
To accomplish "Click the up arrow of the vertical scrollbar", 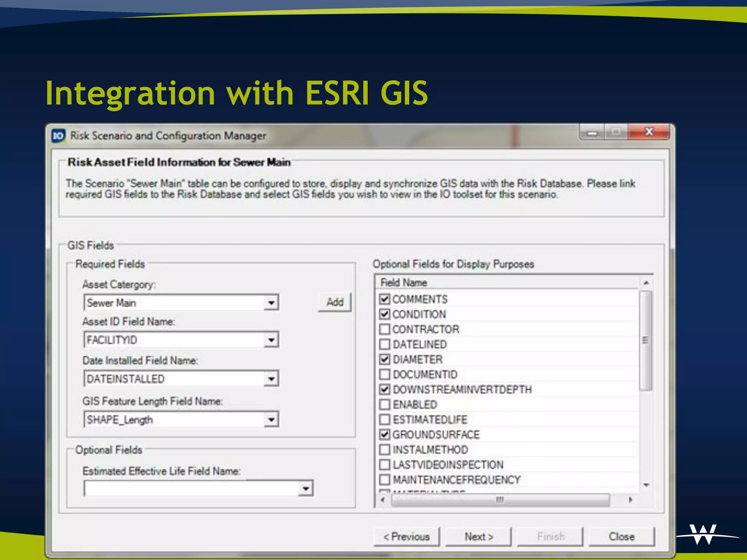I will click(x=646, y=283).
